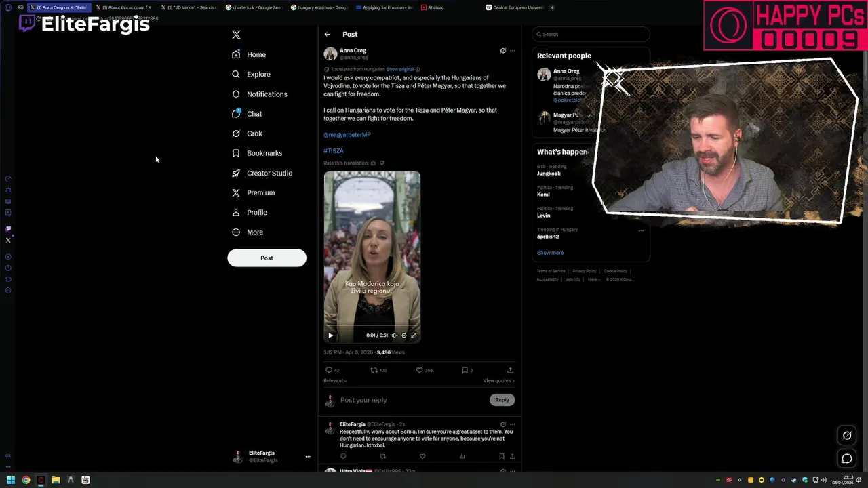The height and width of the screenshot is (488, 868).
Task: Open Anna Oreg in Relevant people
Action: click(x=566, y=71)
